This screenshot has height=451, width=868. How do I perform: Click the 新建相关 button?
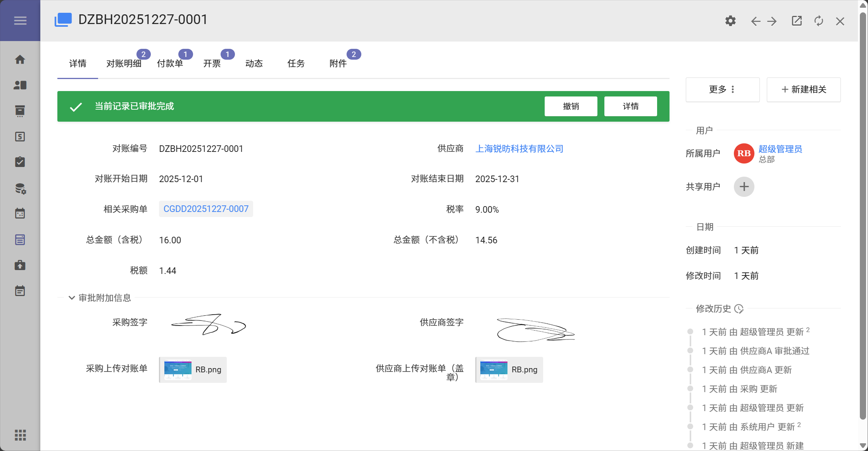tap(803, 90)
